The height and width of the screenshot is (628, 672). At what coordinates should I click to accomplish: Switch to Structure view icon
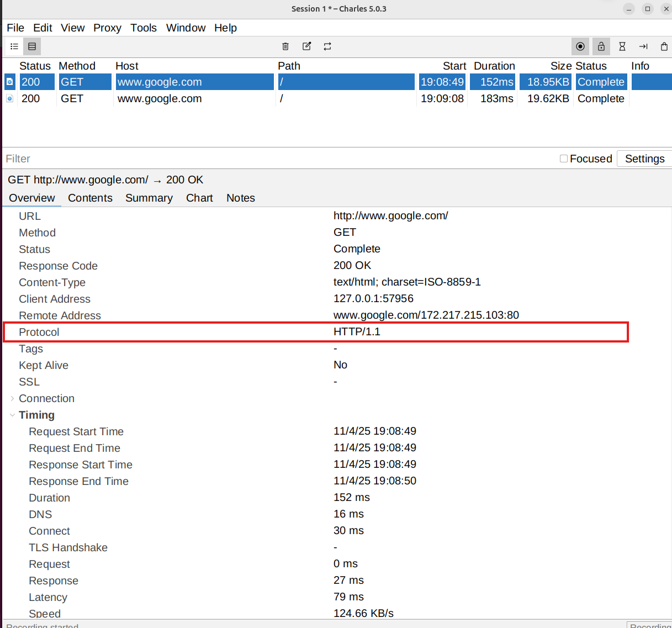click(x=14, y=46)
